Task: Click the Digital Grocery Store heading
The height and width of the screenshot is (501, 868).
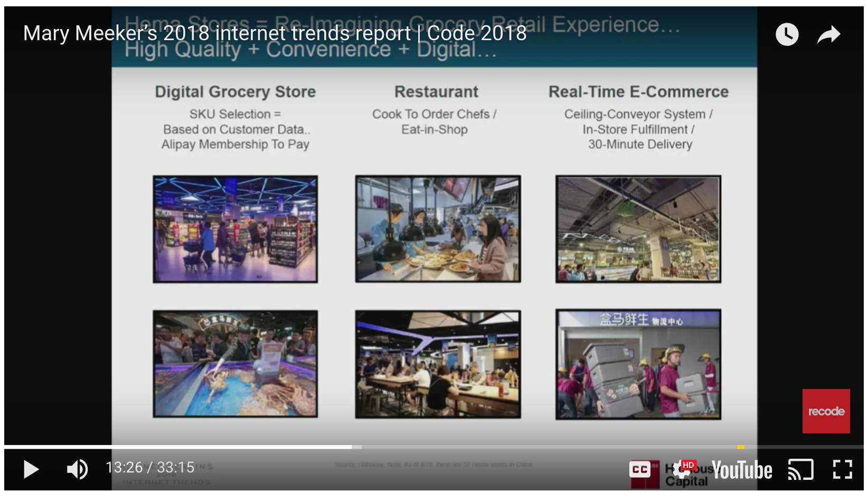Action: [x=235, y=91]
